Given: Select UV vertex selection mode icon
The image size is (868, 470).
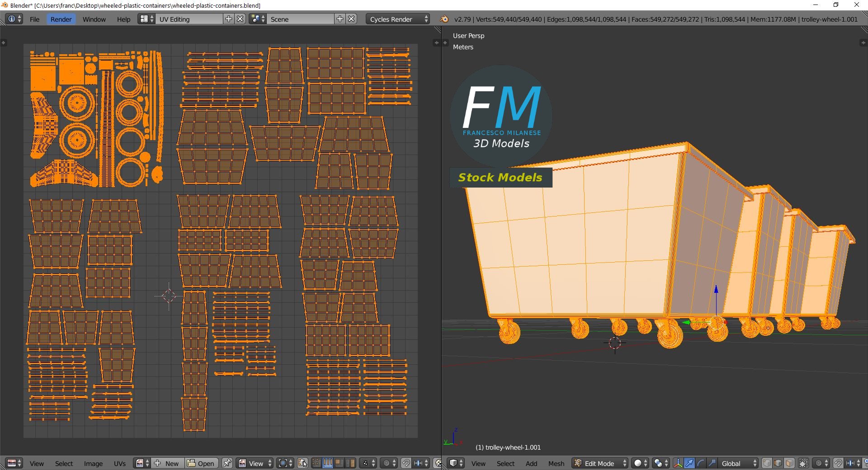Looking at the screenshot, I should [x=317, y=463].
